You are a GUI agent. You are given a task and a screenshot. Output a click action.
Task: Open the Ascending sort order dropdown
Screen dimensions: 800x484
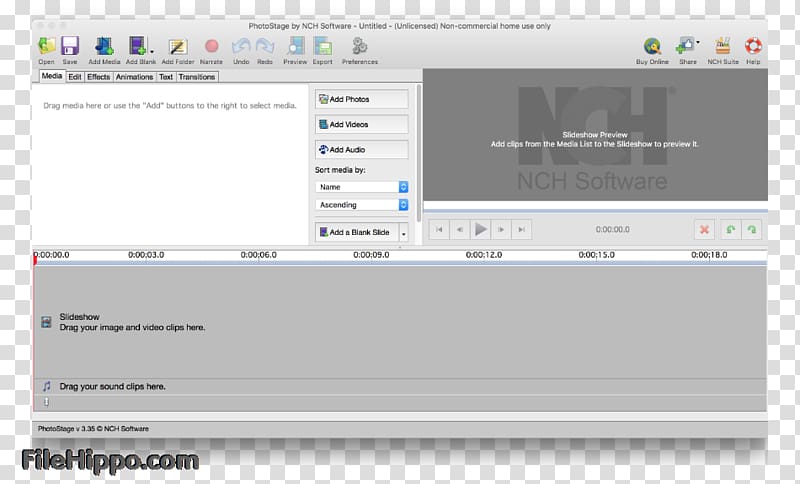click(362, 205)
